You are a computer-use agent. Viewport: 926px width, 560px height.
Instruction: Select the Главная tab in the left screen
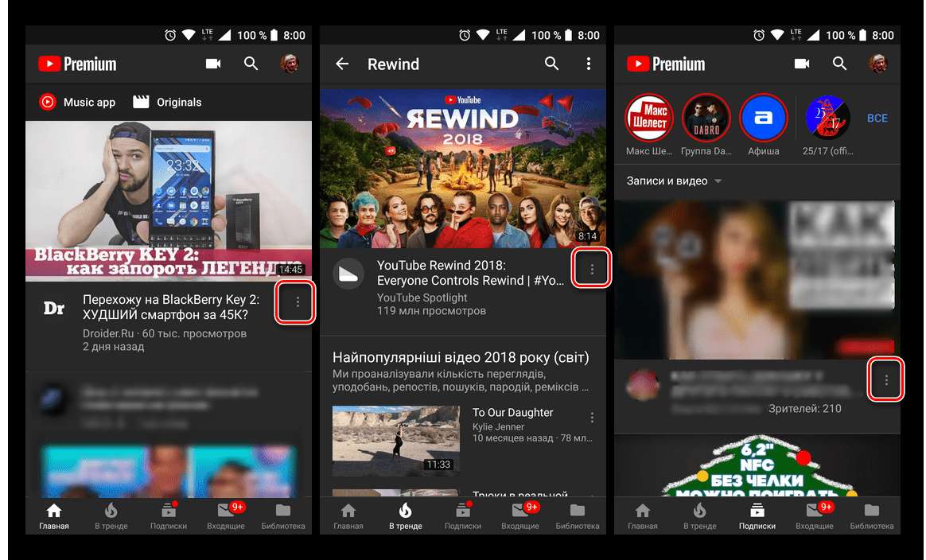[x=54, y=515]
